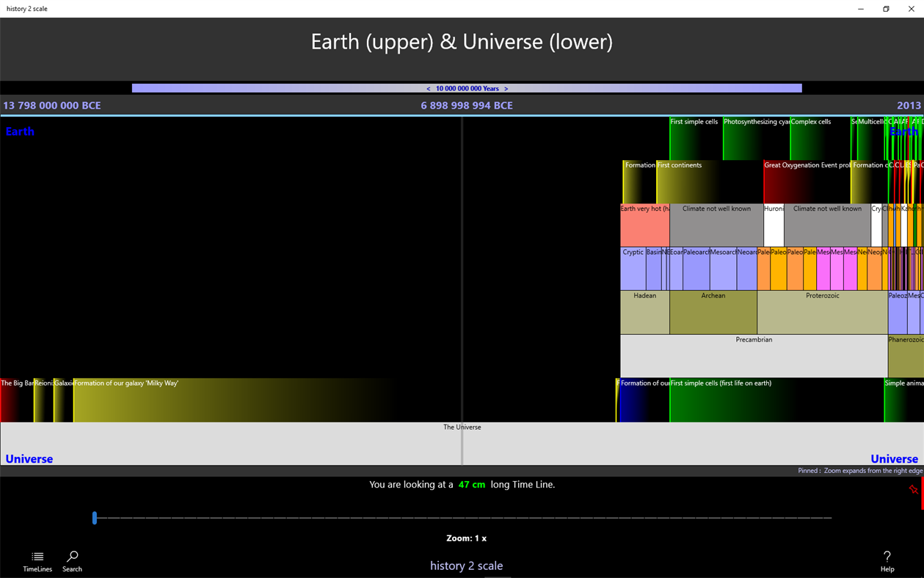Select the Archean eon block

[713, 312]
